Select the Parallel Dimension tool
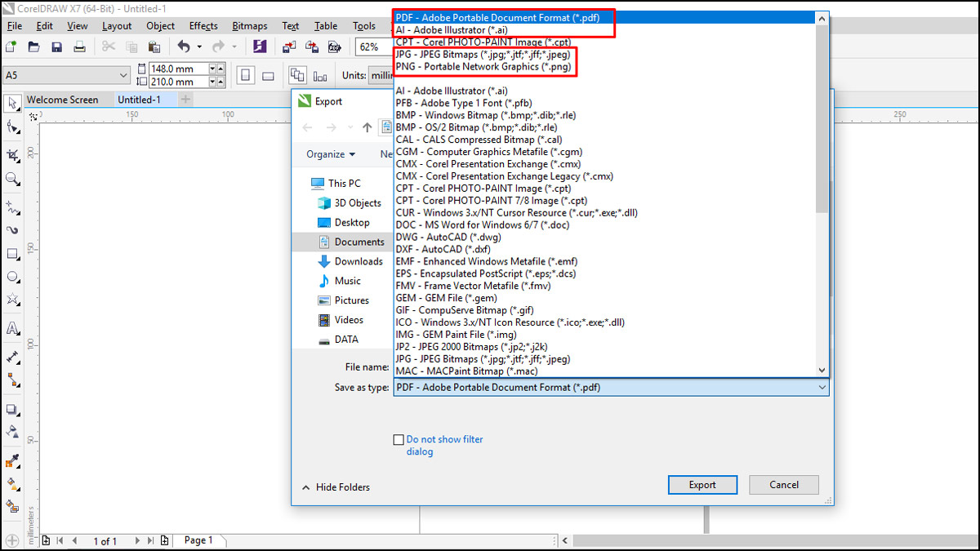The height and width of the screenshot is (551, 980). coord(12,357)
